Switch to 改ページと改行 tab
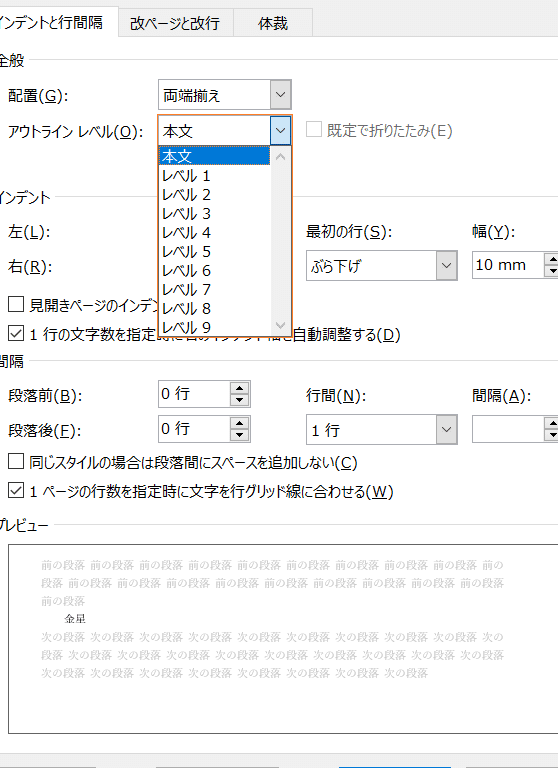The height and width of the screenshot is (768, 558). [175, 23]
